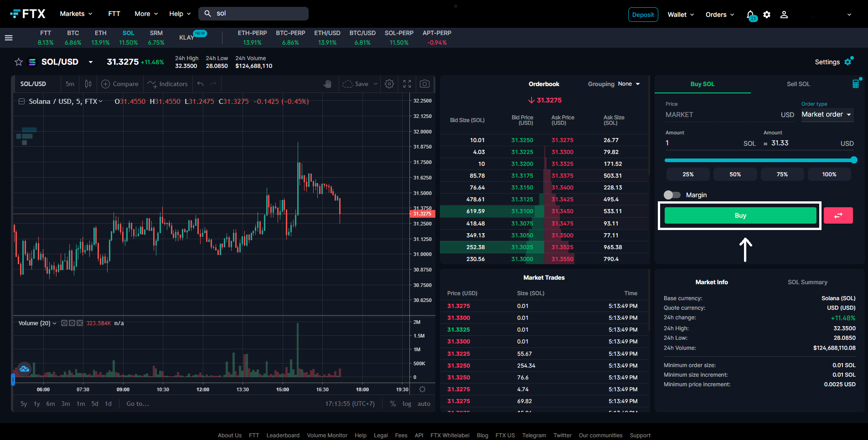This screenshot has width=868, height=440.
Task: Toggle auto scale on chart
Action: point(424,404)
